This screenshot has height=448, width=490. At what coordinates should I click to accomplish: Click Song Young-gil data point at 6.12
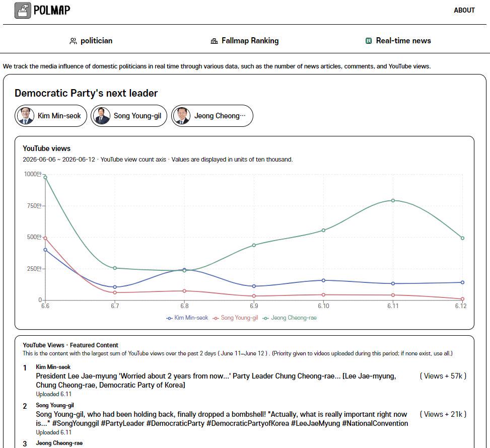(462, 299)
